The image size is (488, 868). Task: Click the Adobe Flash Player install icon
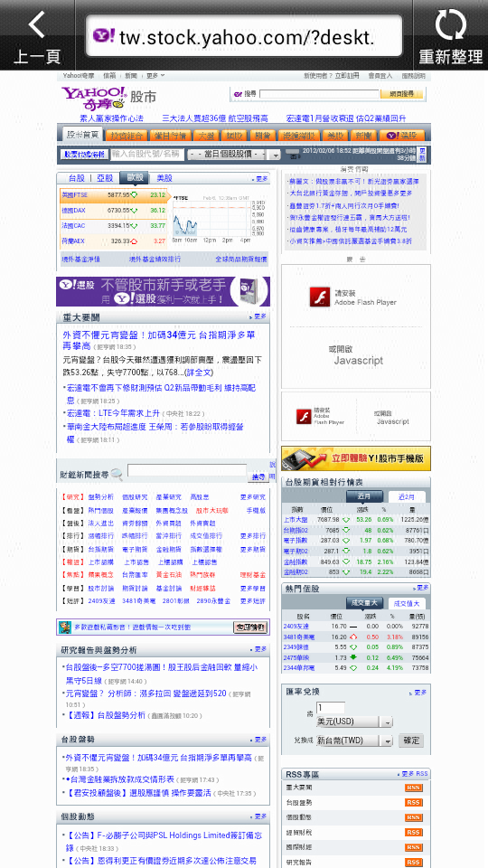click(x=320, y=297)
